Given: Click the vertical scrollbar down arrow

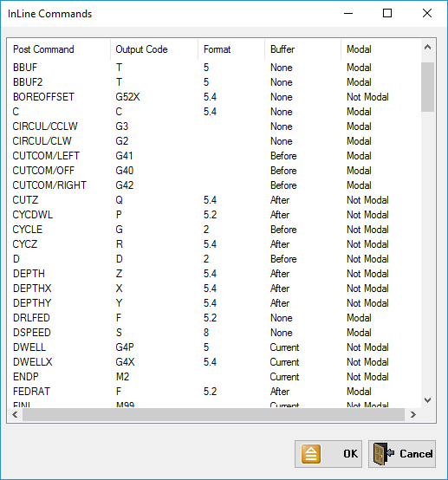Looking at the screenshot, I should [x=427, y=399].
